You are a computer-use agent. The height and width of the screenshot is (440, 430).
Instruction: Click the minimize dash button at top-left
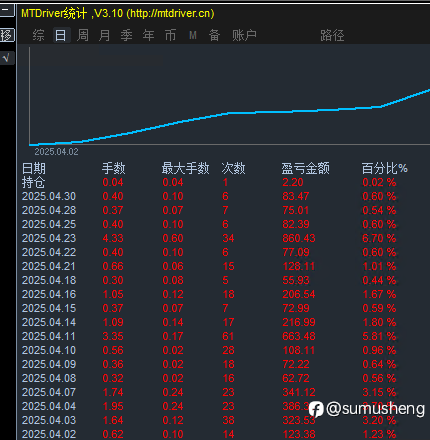6,10
